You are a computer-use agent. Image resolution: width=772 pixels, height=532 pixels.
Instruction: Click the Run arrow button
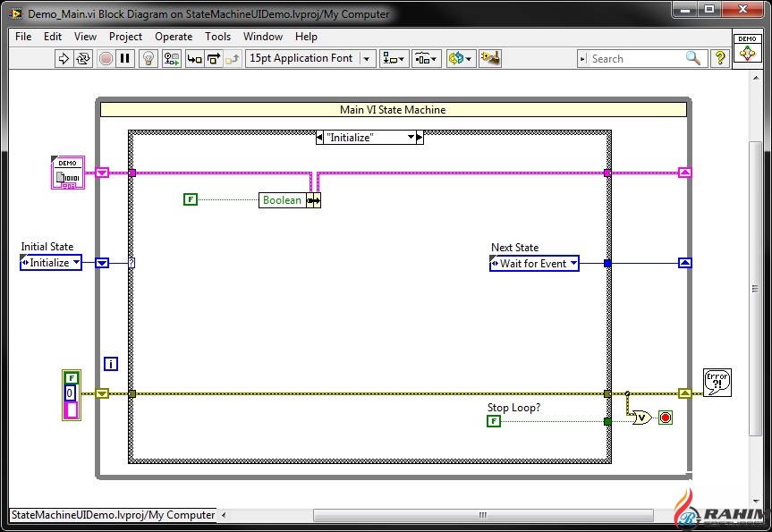tap(64, 58)
